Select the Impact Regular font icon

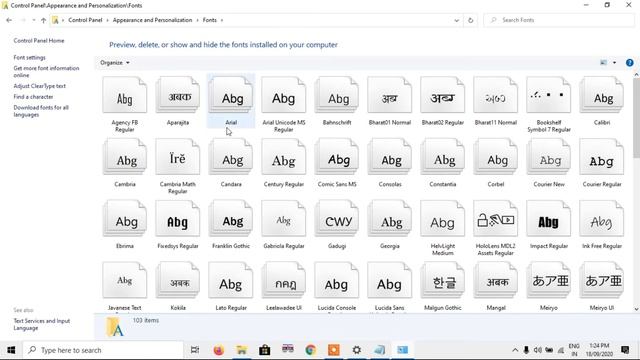(549, 219)
